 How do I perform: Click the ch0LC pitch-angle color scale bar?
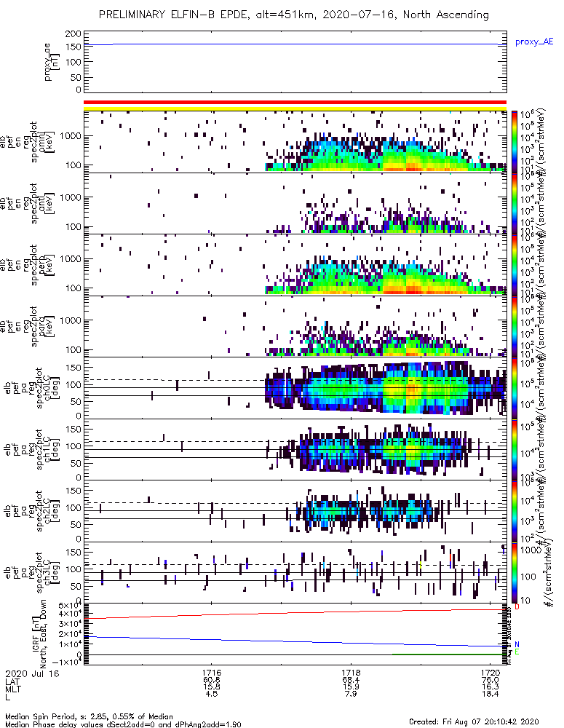click(x=515, y=388)
